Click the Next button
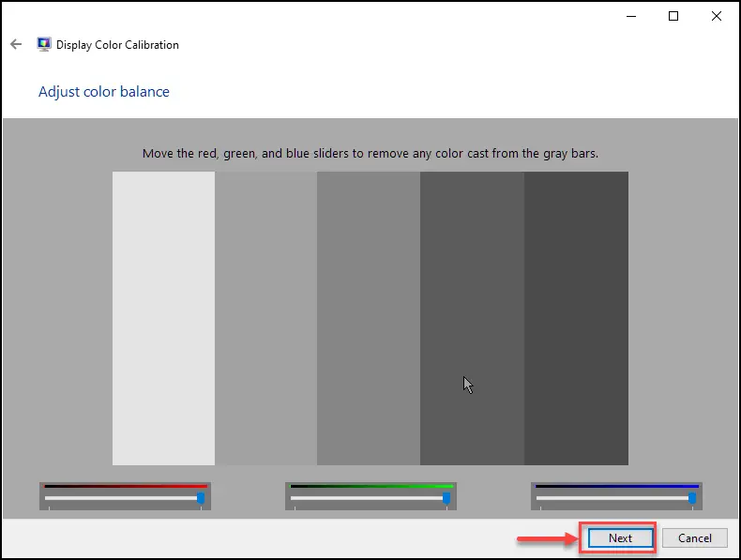 pos(621,537)
